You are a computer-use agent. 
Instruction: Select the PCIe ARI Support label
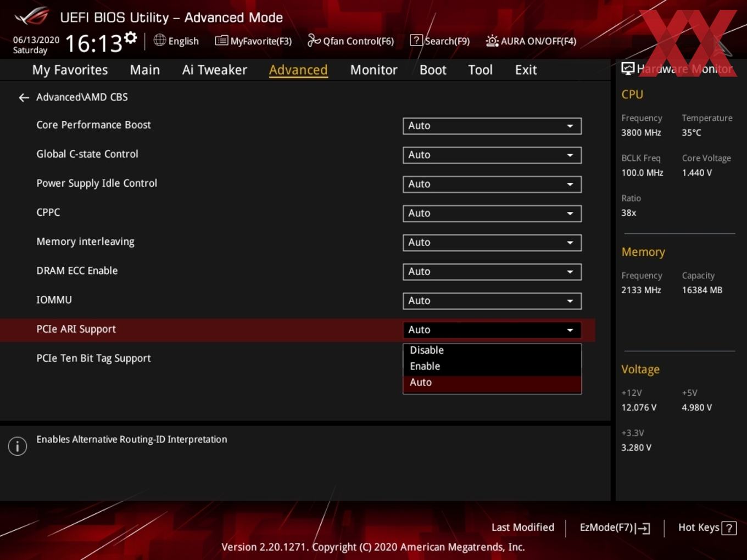click(x=76, y=329)
